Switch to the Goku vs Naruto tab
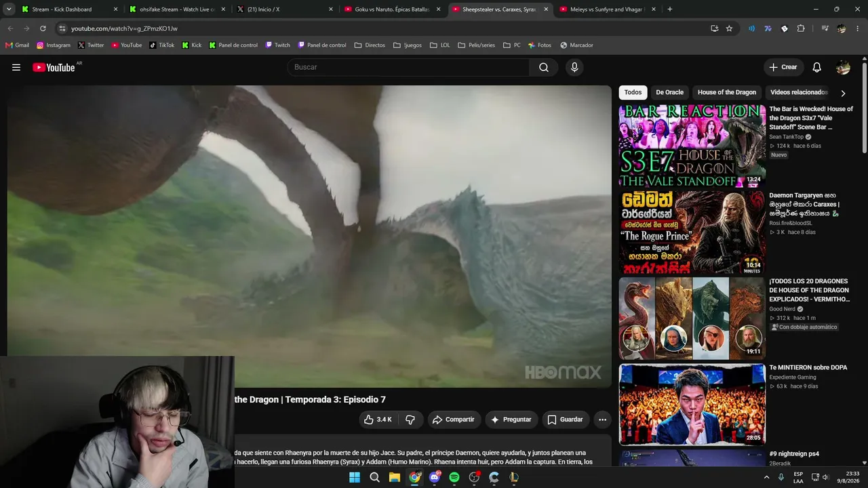 392,9
